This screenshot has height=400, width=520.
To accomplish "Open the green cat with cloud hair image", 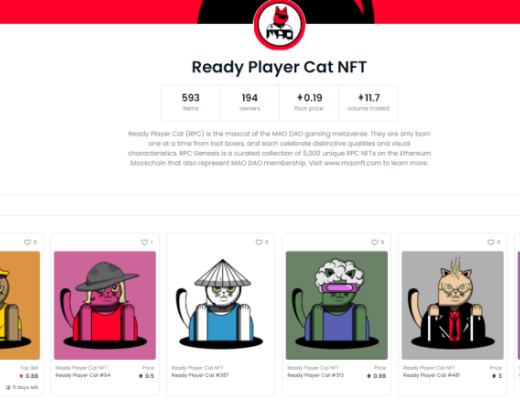I will point(337,305).
